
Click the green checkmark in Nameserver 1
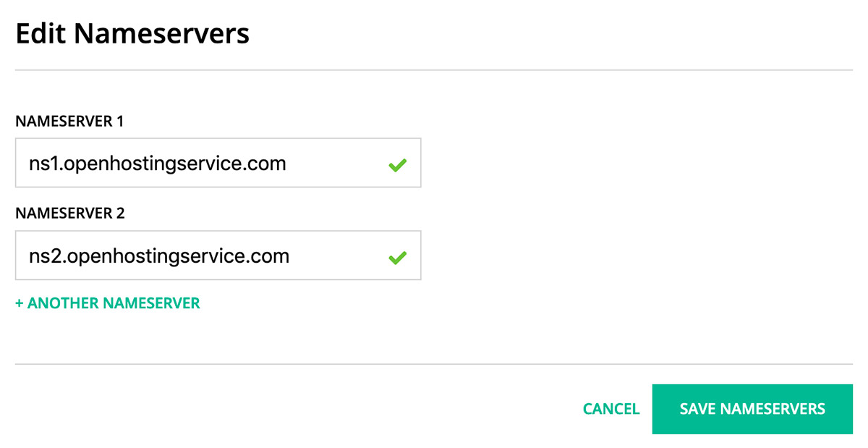point(397,165)
